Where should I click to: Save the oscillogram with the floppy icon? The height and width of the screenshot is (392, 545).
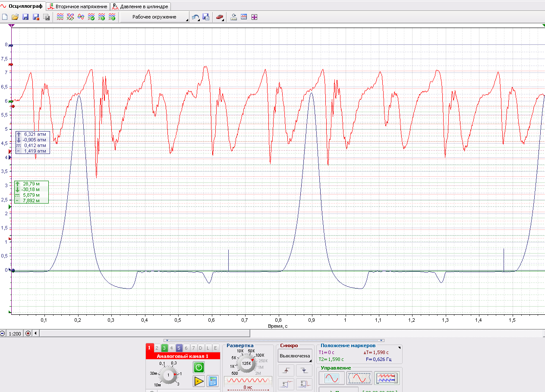click(x=25, y=17)
